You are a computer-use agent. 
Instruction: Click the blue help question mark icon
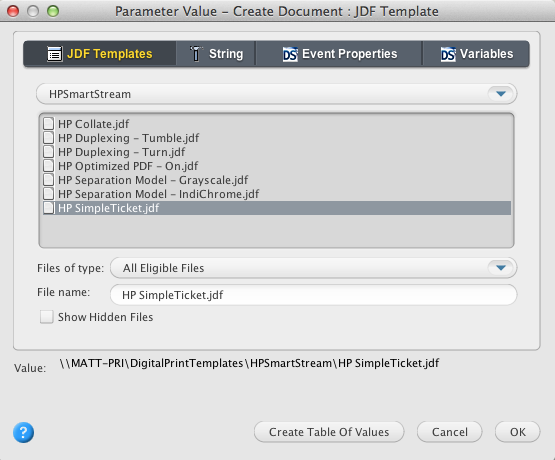click(23, 432)
